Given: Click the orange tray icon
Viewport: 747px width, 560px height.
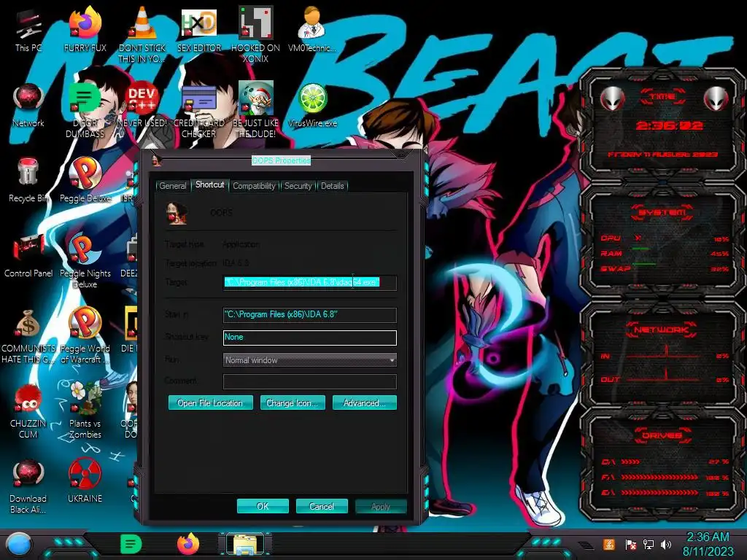Looking at the screenshot, I should tap(609, 544).
